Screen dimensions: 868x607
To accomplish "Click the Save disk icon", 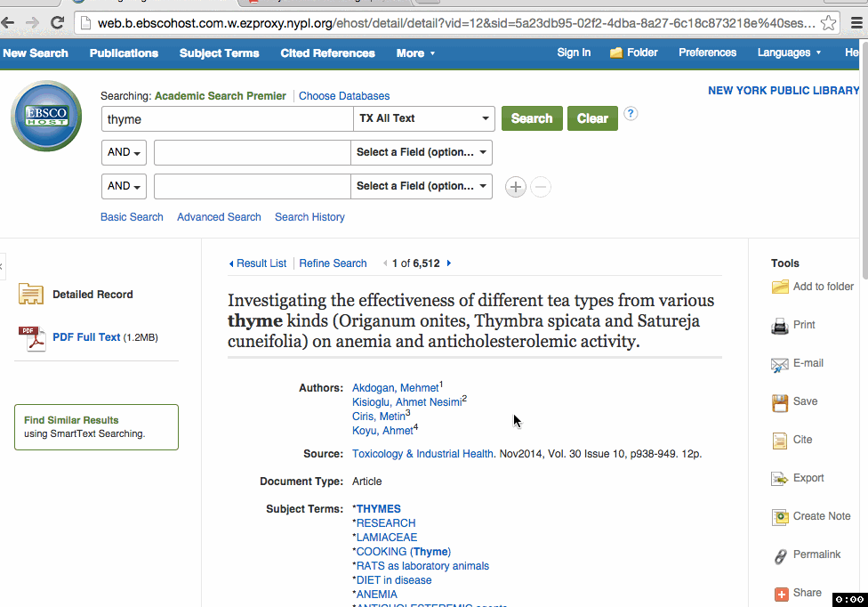I will 780,402.
